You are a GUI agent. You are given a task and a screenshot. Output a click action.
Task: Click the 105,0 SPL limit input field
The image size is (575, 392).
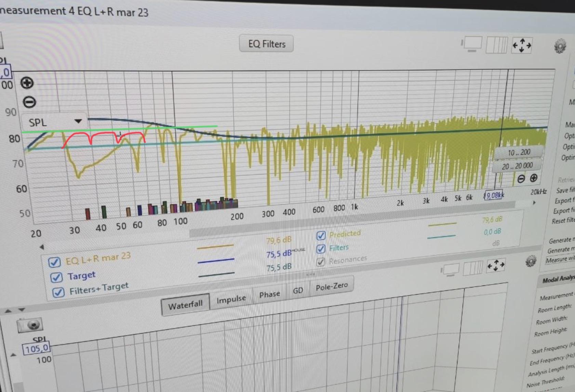click(37, 349)
